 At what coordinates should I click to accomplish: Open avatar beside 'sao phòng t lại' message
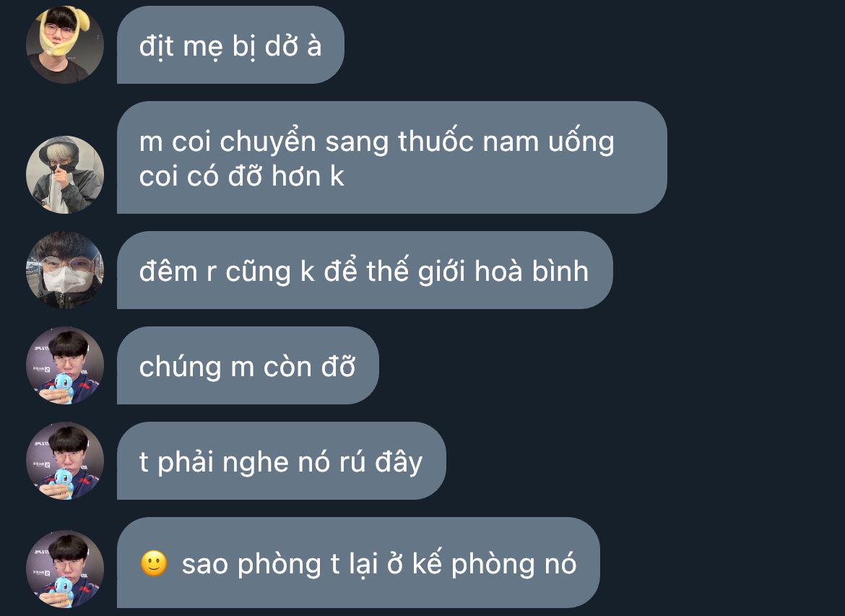(65, 569)
